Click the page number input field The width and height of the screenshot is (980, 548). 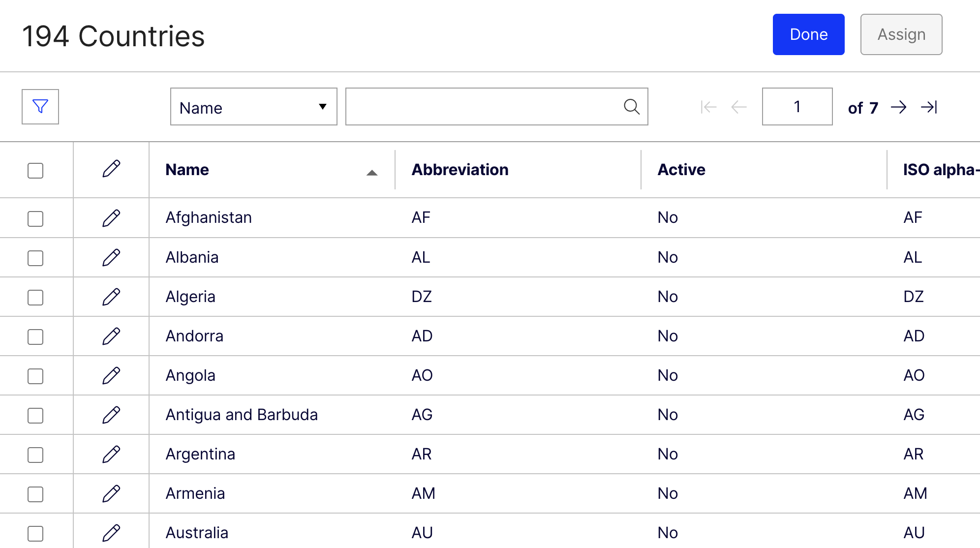tap(797, 106)
